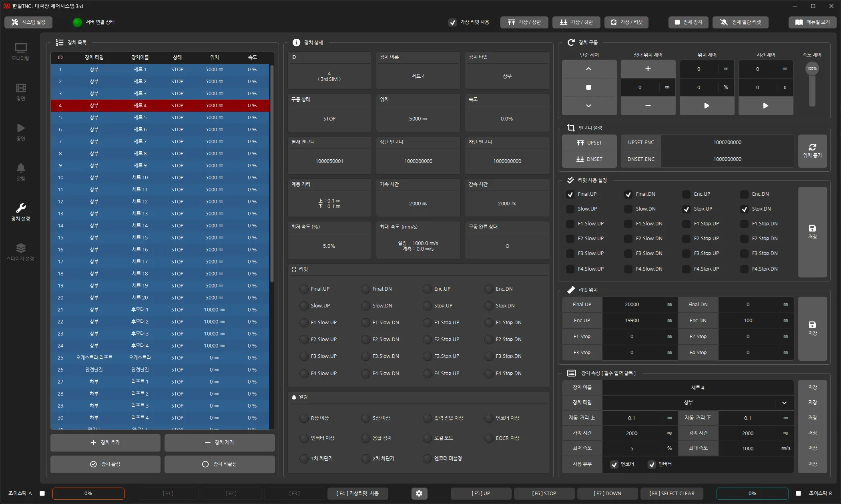Toggle the 가상 리밋 사용 checkbox
This screenshot has height=504, width=841.
pyautogui.click(x=452, y=22)
